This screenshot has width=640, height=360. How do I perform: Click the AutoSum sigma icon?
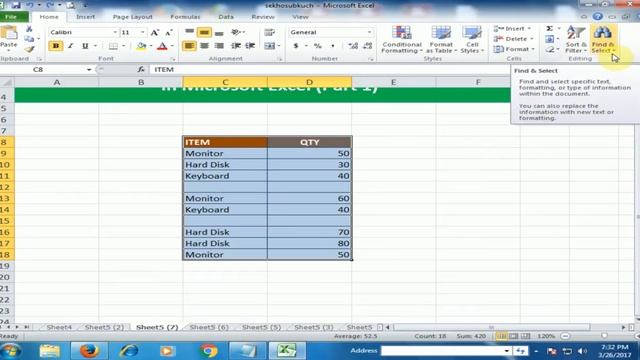coord(550,28)
